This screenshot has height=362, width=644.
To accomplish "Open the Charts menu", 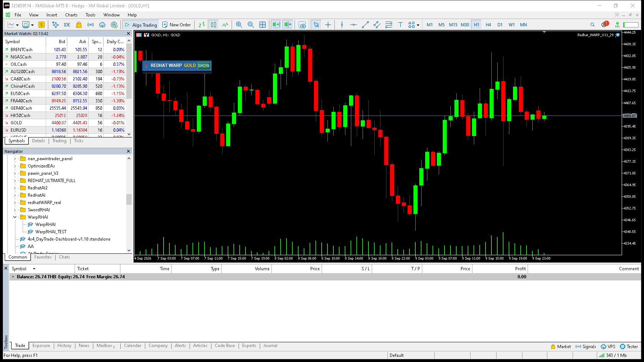I will [x=71, y=15].
